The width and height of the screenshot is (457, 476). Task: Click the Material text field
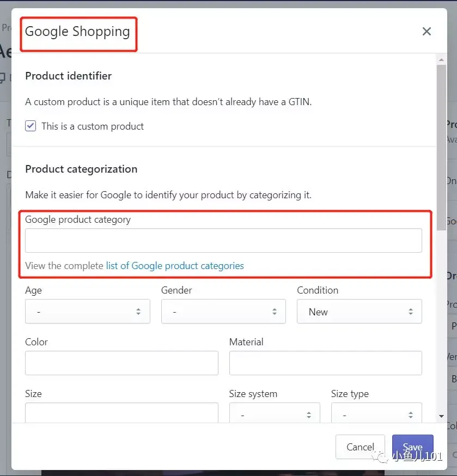pos(326,363)
